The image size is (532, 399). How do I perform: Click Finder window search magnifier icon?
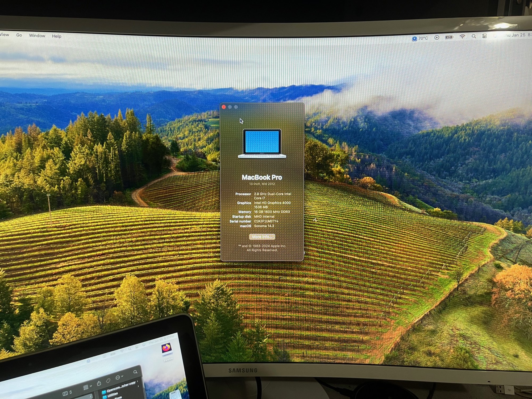tap(135, 372)
